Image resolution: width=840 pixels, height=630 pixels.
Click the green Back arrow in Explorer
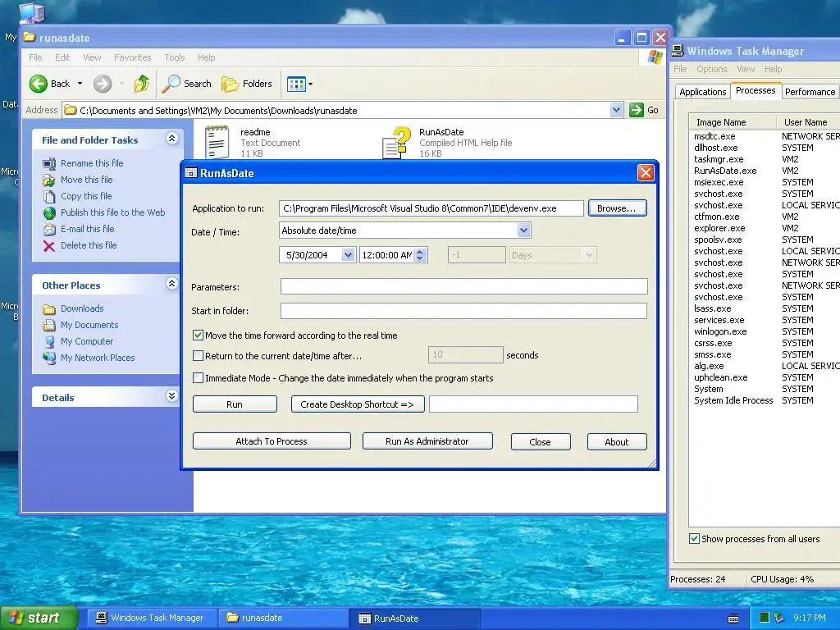[x=39, y=84]
